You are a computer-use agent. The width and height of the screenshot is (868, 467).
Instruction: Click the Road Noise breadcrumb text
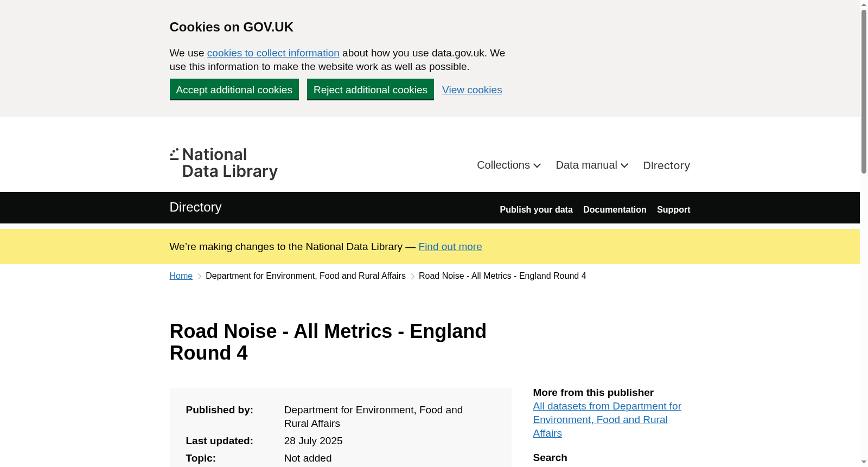tap(502, 276)
